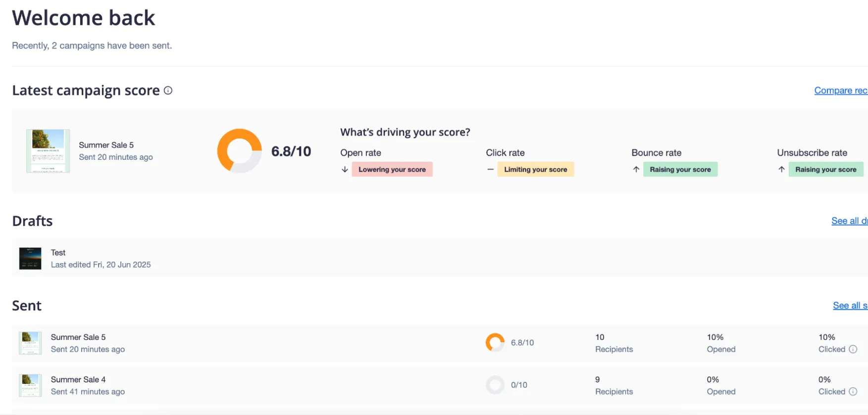The image size is (868, 415).
Task: Click the gray score ring in Summer Sale 4 row
Action: tap(495, 385)
